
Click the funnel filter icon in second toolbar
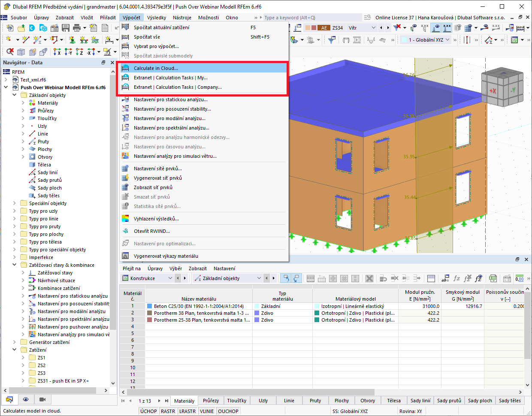point(332,40)
